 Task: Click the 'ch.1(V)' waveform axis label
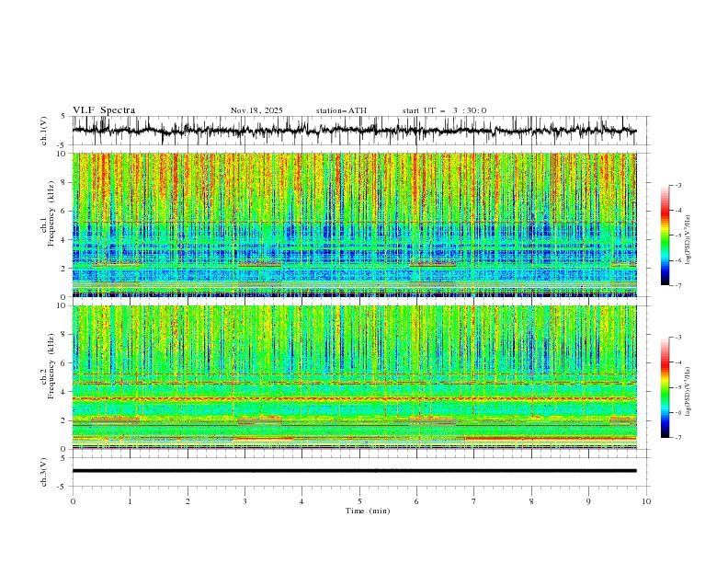click(44, 131)
